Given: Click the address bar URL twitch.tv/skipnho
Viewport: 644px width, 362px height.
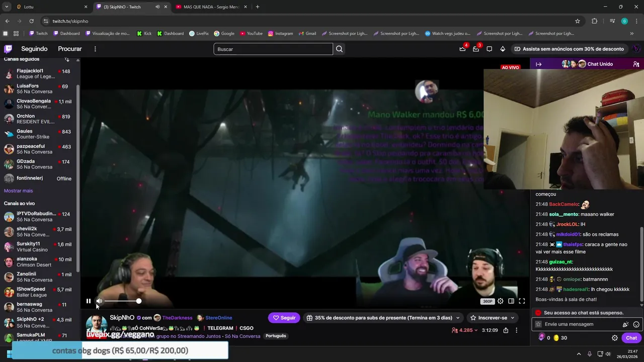Looking at the screenshot, I should tap(70, 21).
